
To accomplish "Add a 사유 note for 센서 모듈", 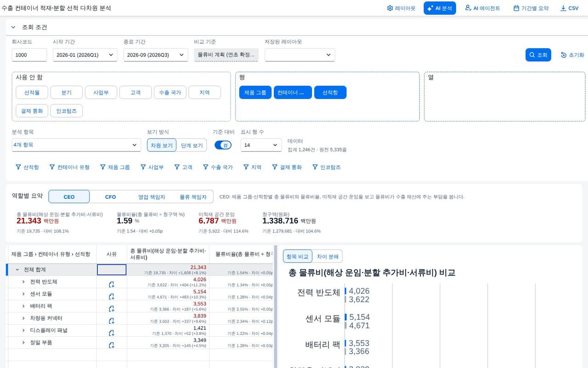I will coord(111,297).
